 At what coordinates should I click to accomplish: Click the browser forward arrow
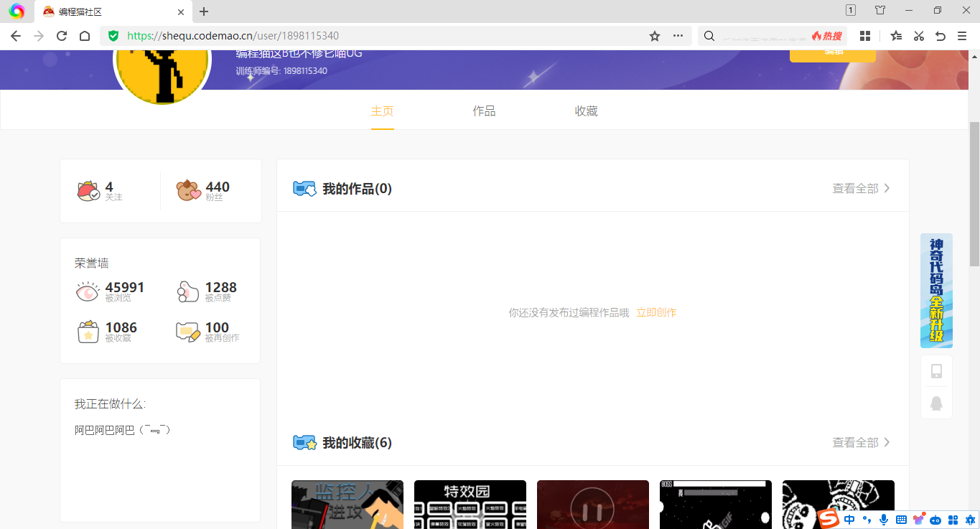(39, 36)
